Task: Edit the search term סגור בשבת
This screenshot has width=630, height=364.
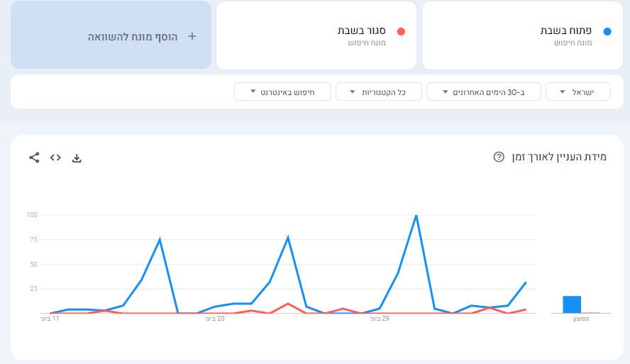Action: [361, 31]
